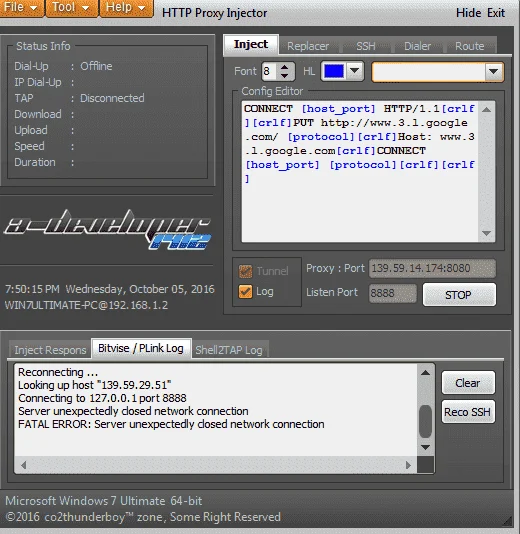Open the HL color dropdown arrow
Screen dimensions: 520x534
(354, 71)
